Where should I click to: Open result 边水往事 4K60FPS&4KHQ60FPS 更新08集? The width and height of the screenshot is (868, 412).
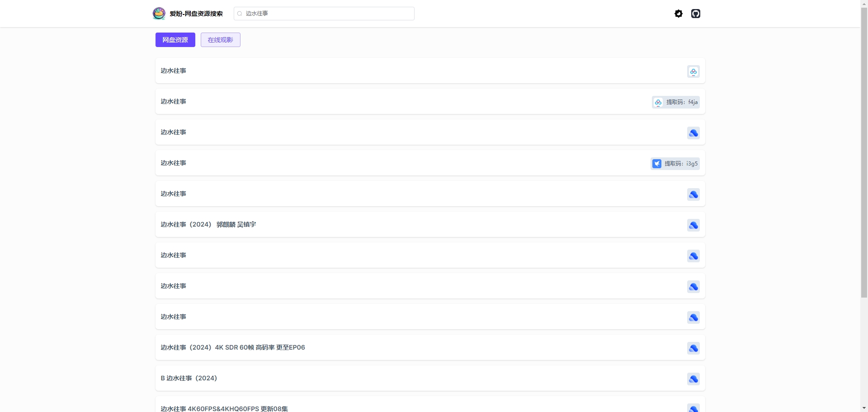(430, 404)
